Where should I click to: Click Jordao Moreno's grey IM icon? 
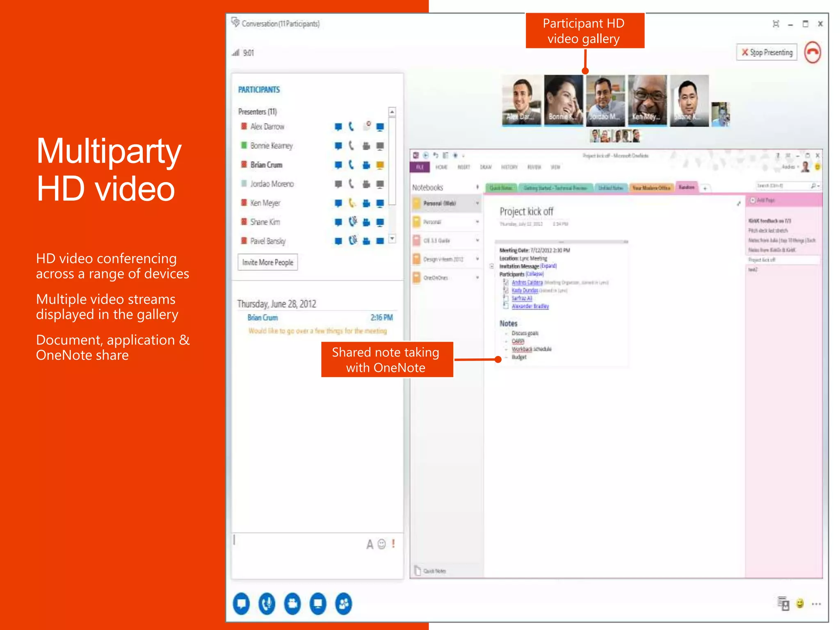point(338,184)
